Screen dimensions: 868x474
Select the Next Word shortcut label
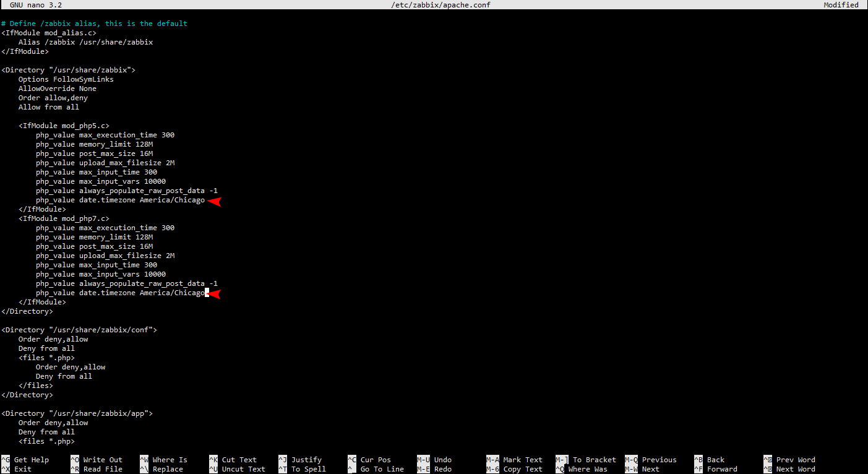pos(796,469)
